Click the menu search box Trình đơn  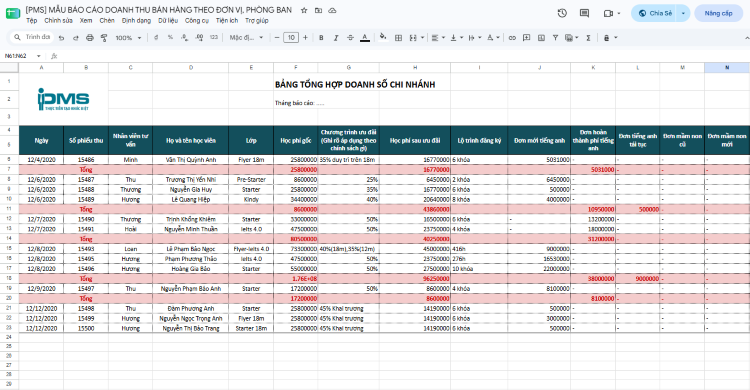click(x=32, y=37)
